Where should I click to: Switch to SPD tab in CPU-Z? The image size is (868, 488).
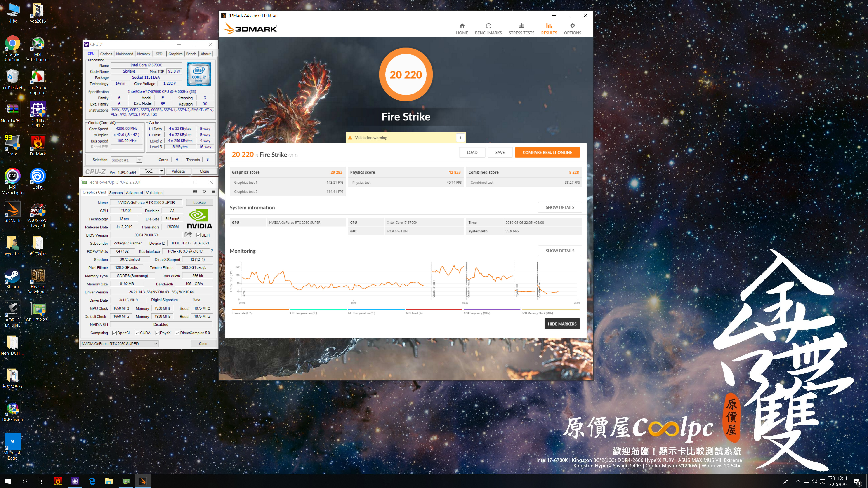point(159,54)
